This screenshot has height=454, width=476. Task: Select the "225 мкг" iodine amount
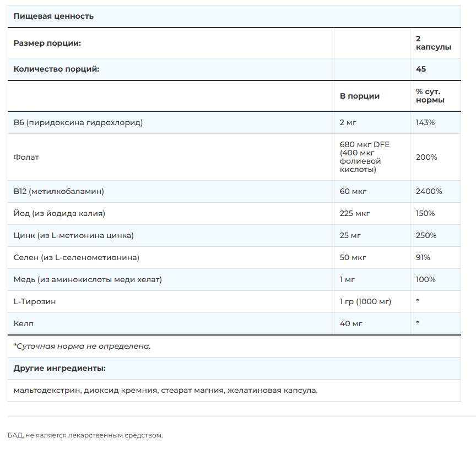(355, 213)
